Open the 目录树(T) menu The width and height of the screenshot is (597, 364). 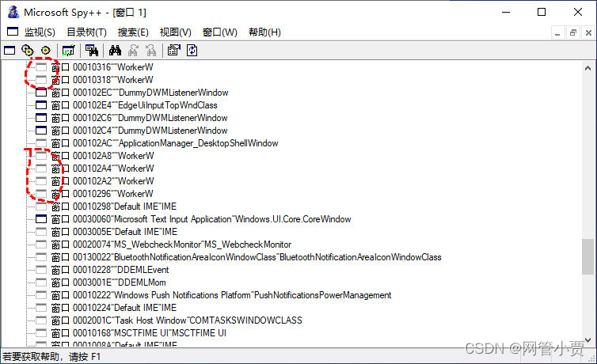coord(86,32)
